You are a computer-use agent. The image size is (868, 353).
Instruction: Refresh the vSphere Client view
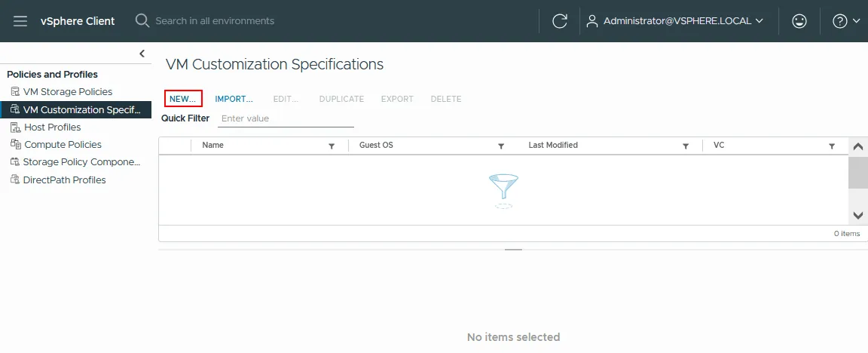[560, 21]
